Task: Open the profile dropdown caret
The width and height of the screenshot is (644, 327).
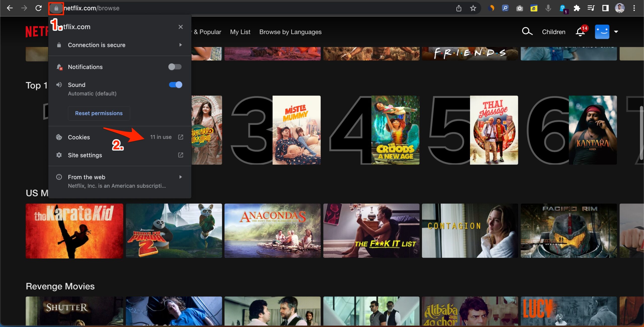Action: tap(616, 32)
